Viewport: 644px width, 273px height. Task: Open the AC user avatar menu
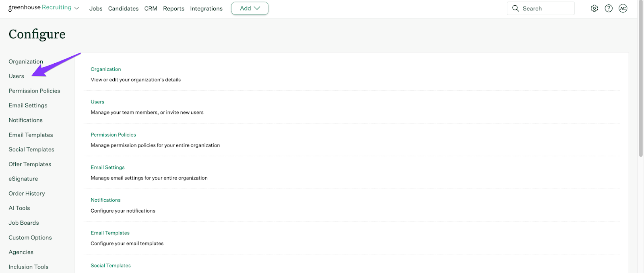pyautogui.click(x=623, y=8)
